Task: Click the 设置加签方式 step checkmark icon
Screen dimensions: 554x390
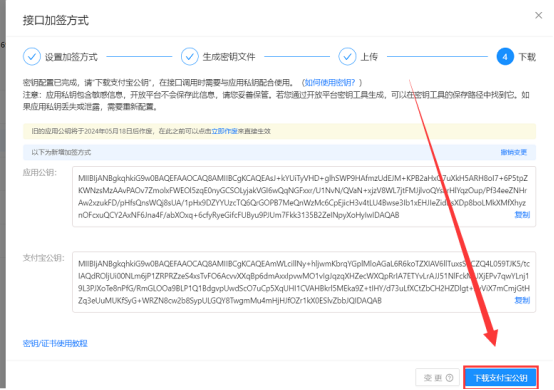Action: coord(32,57)
